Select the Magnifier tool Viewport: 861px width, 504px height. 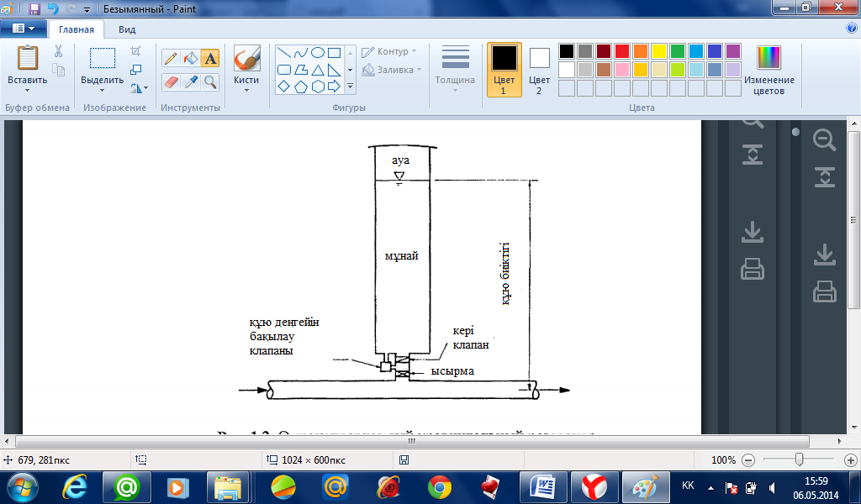pyautogui.click(x=210, y=82)
